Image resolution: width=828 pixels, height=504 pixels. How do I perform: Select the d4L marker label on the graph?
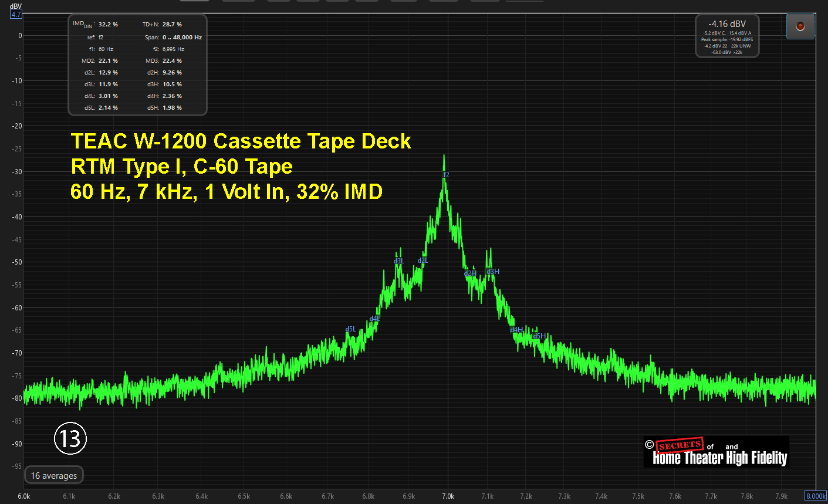374,319
